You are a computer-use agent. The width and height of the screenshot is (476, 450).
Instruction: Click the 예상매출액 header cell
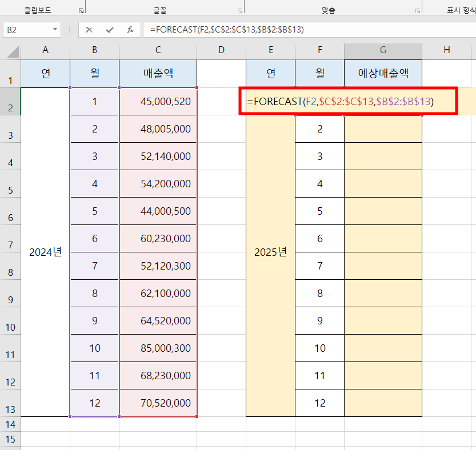coord(383,74)
